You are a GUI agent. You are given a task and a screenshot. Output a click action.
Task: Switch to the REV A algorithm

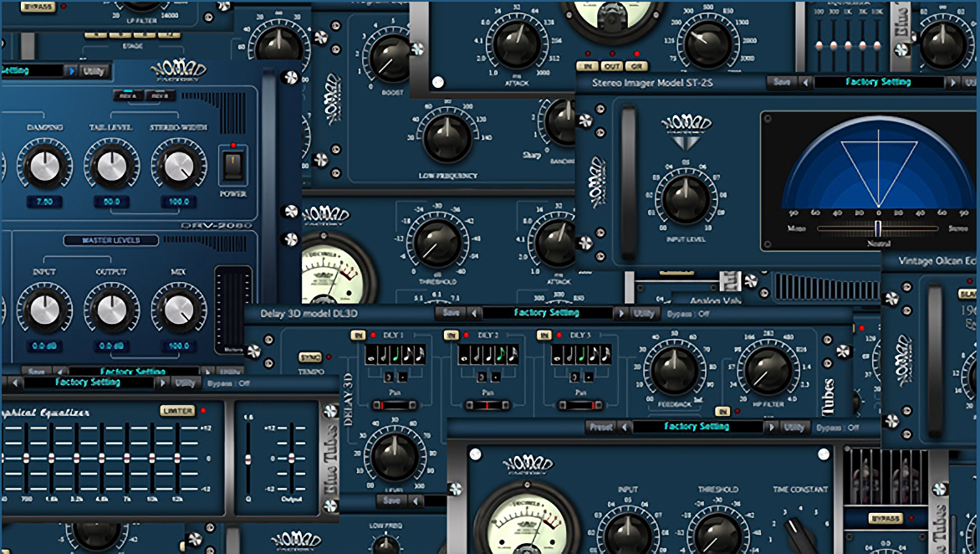point(128,95)
